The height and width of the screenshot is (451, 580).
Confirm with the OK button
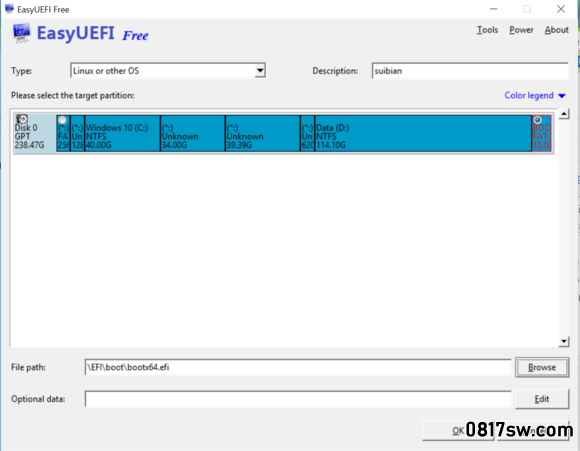pyautogui.click(x=458, y=431)
